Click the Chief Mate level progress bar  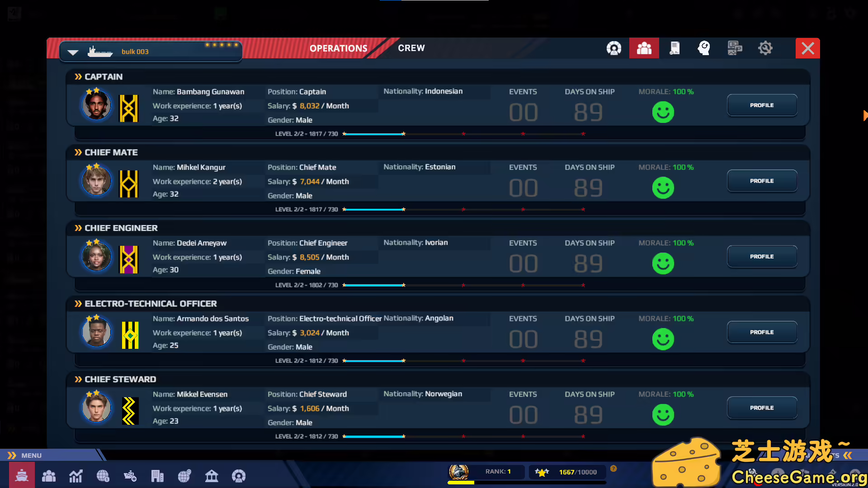(463, 210)
